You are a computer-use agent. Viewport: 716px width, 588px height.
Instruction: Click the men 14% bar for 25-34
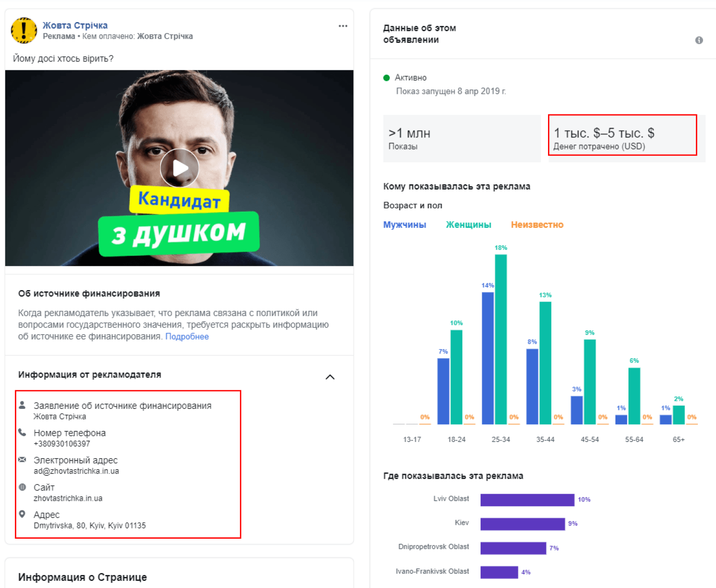(x=488, y=358)
